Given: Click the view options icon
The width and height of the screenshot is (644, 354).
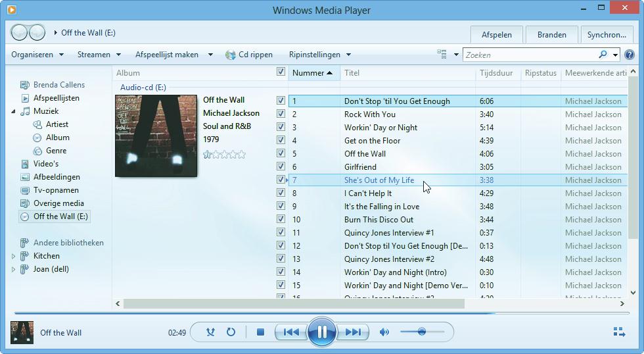Looking at the screenshot, I should pyautogui.click(x=442, y=54).
